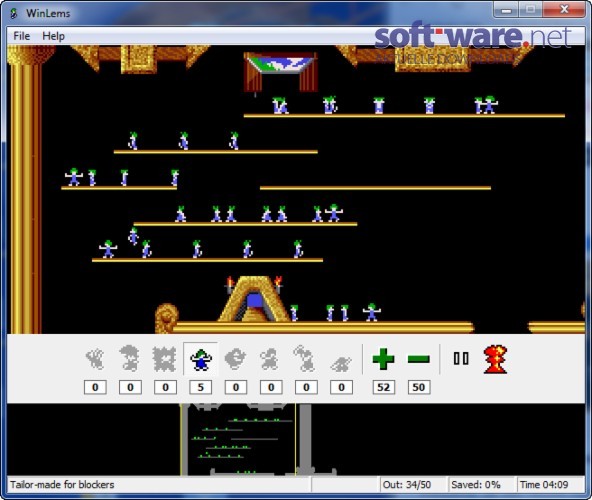Click the minimum rate box showing 50
Screen dimensions: 592x500
[419, 387]
